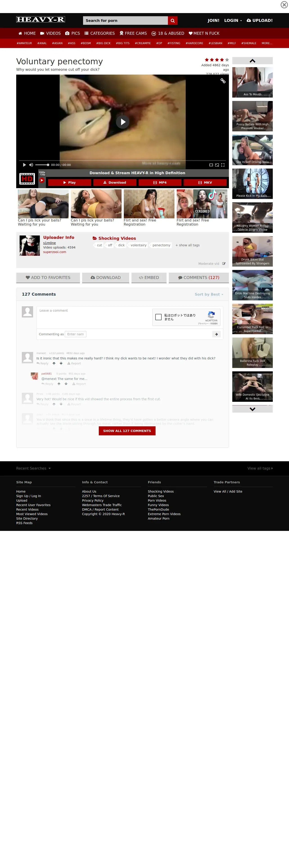Move the sidebar carousel up with the chevron
This screenshot has width=289, height=868.
tap(252, 61)
